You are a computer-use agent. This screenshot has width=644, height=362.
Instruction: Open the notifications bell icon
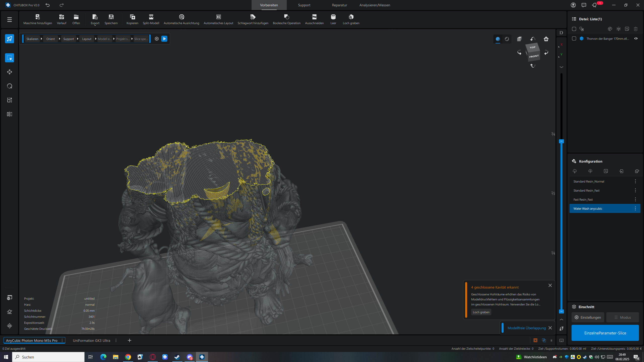[x=594, y=5]
